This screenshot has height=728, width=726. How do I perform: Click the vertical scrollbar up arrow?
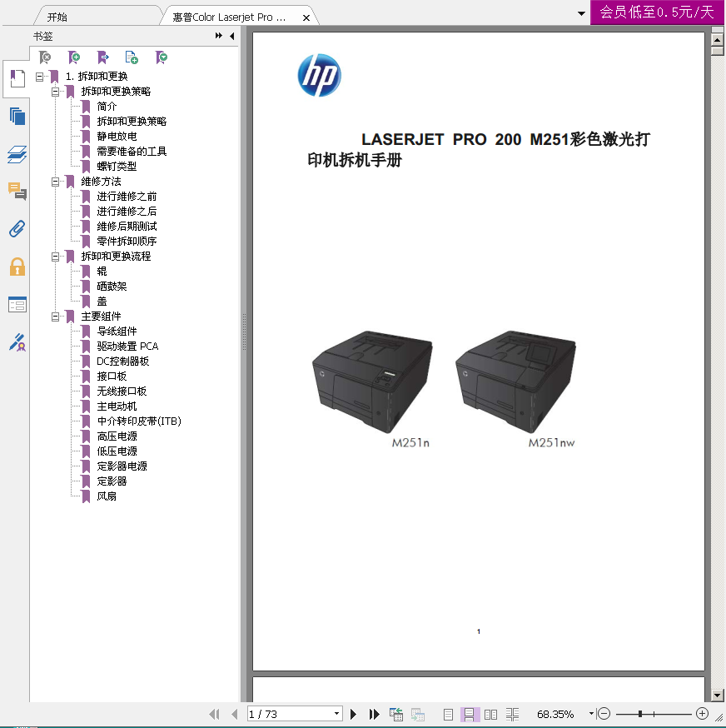(x=718, y=40)
